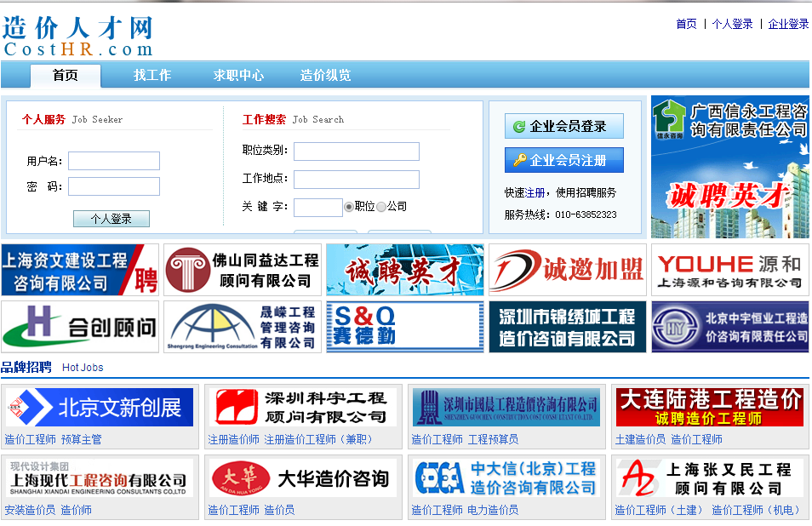The width and height of the screenshot is (812, 526).
Task: Open 造价员 job under 大华造价咨询
Action: 280,510
